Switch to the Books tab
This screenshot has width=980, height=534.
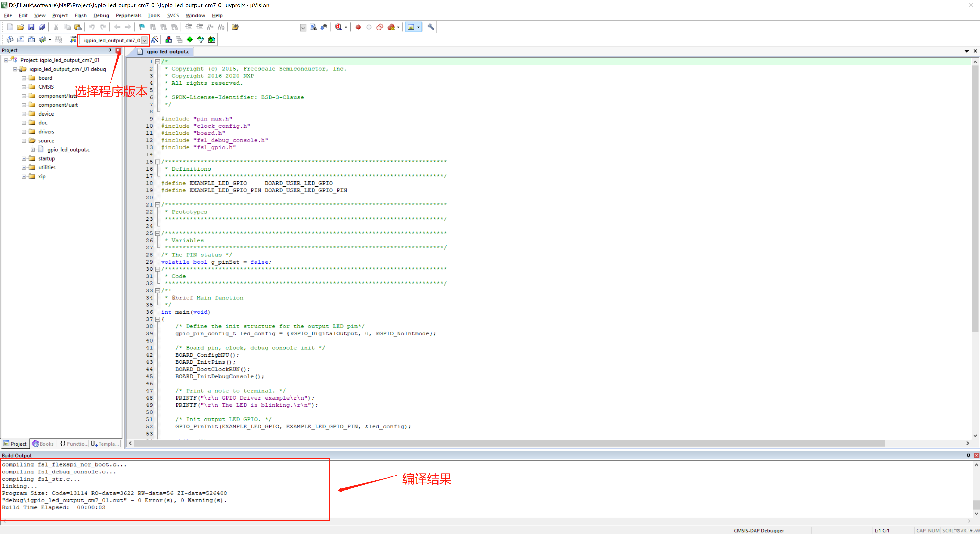pyautogui.click(x=43, y=444)
